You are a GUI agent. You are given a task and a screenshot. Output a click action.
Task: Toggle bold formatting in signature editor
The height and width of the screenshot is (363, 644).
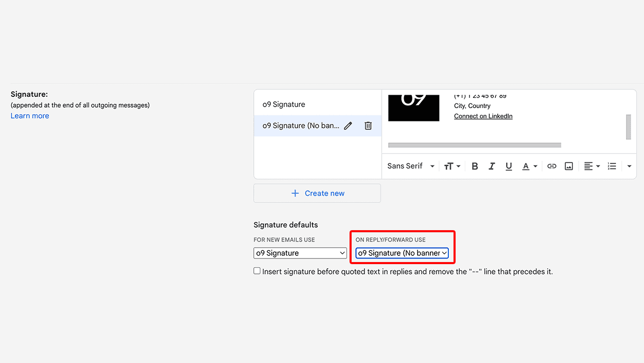[475, 166]
